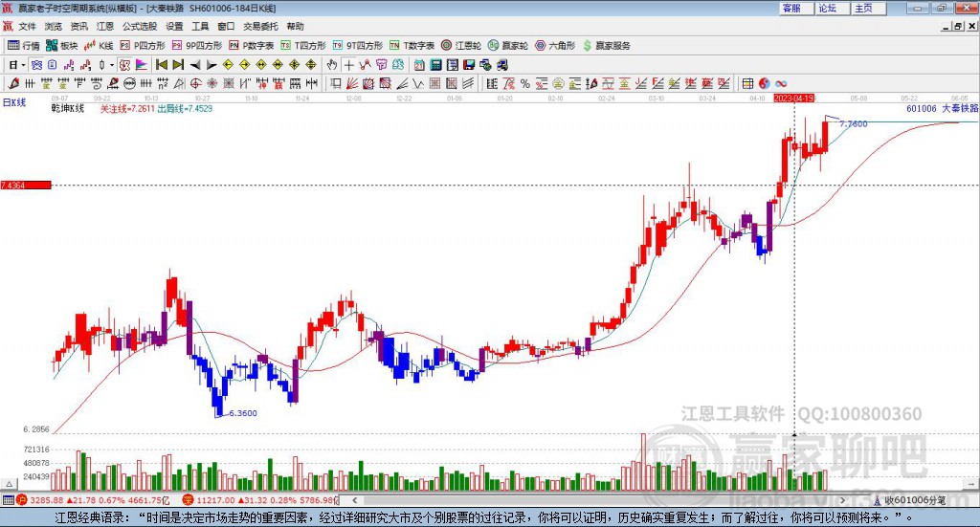The image size is (980, 527).
Task: Switch to the K线 chart view
Action: (99, 46)
